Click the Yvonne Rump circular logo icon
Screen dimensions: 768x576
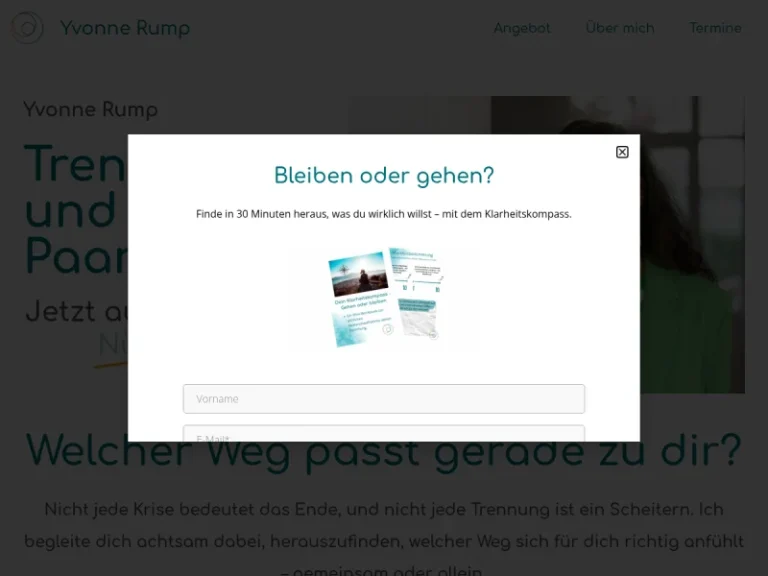pyautogui.click(x=27, y=28)
